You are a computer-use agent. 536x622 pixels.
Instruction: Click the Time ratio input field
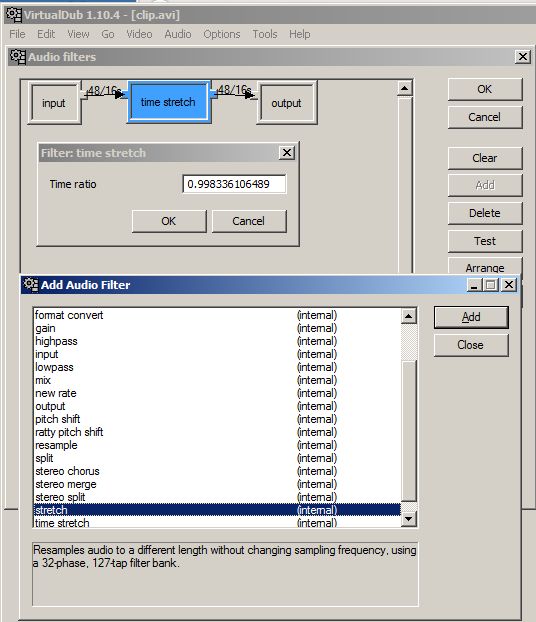pos(234,184)
